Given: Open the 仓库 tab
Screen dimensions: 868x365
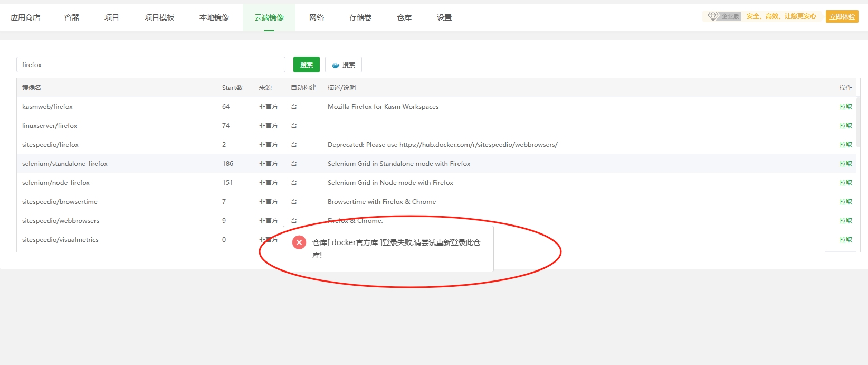Looking at the screenshot, I should coord(404,17).
